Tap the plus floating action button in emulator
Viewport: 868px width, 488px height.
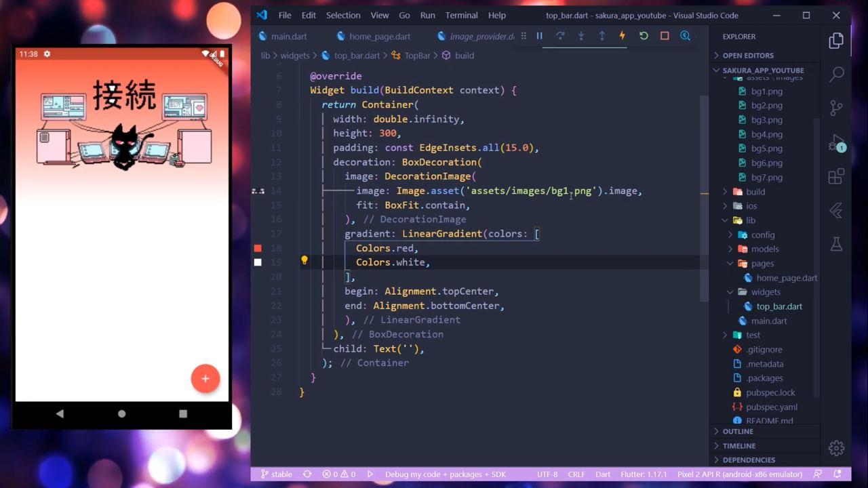click(205, 378)
